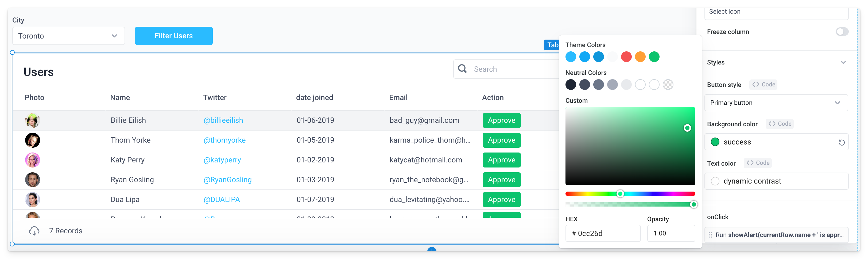Screen dimensions: 868x259
Task: Select the red theme color swatch
Action: [626, 57]
